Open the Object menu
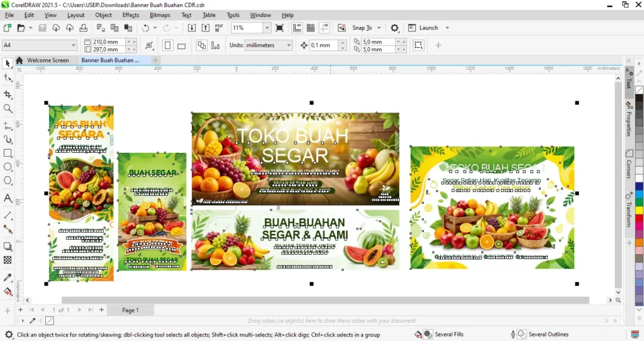This screenshot has width=644, height=341. tap(103, 15)
